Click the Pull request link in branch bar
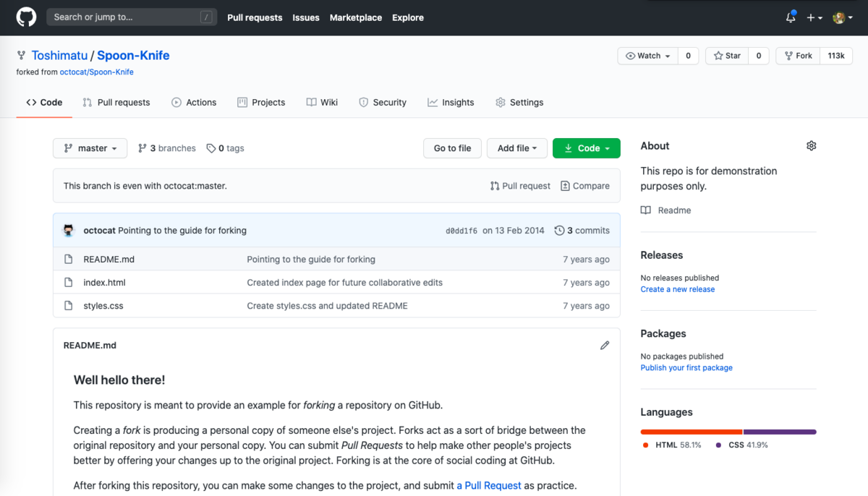Image resolution: width=868 pixels, height=496 pixels. (520, 186)
